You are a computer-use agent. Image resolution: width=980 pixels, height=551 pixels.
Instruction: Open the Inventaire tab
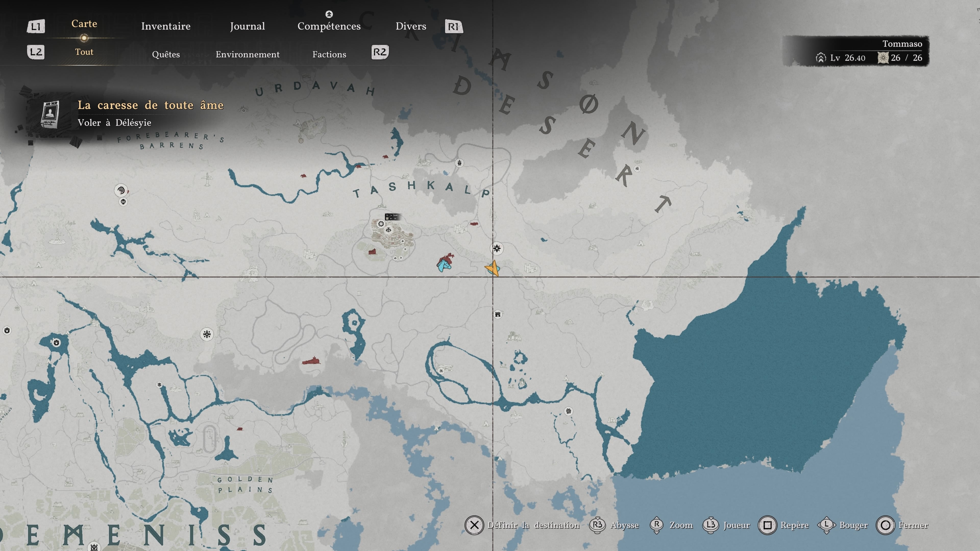[166, 26]
